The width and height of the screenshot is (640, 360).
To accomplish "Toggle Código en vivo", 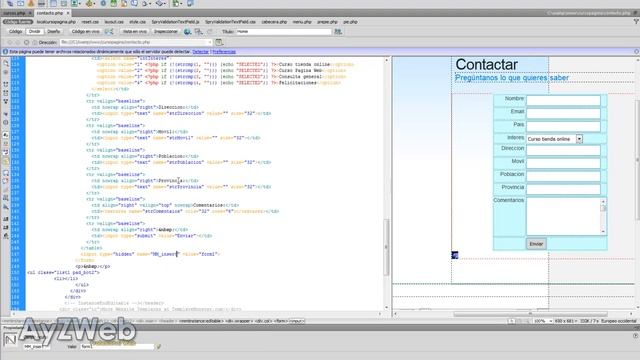I will pos(85,31).
